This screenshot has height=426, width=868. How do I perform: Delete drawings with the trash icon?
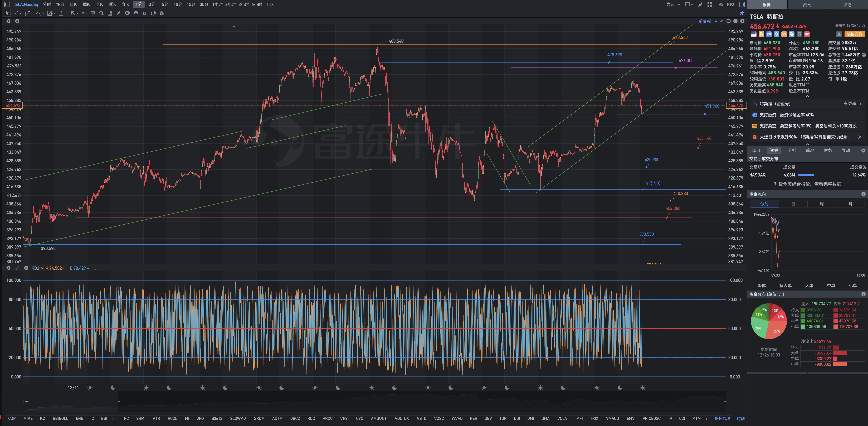coord(145,13)
